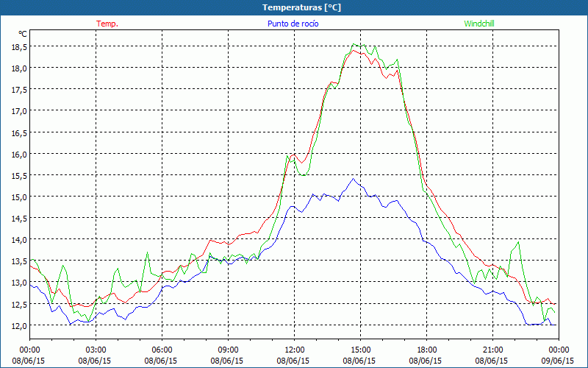Click the 15,5 y-axis value
The width and height of the screenshot is (588, 368).
(x=19, y=175)
